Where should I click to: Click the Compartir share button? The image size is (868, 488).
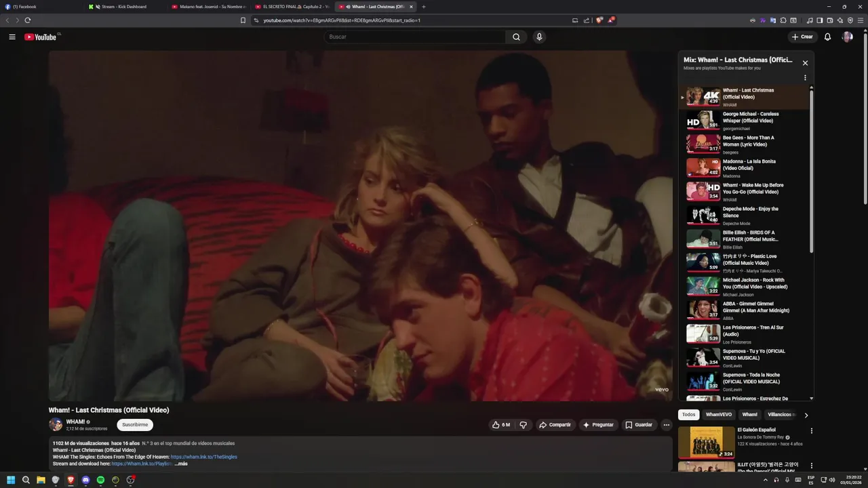555,425
